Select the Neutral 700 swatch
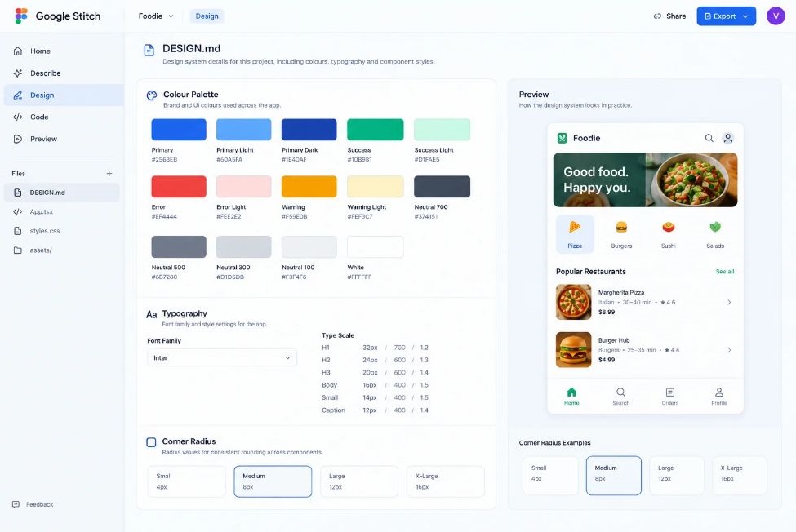 [x=442, y=187]
